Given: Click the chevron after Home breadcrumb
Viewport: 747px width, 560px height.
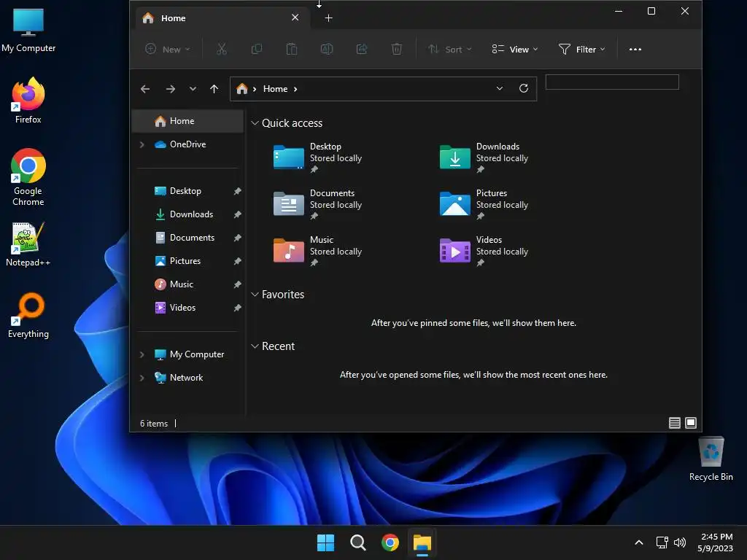Looking at the screenshot, I should click(x=295, y=89).
